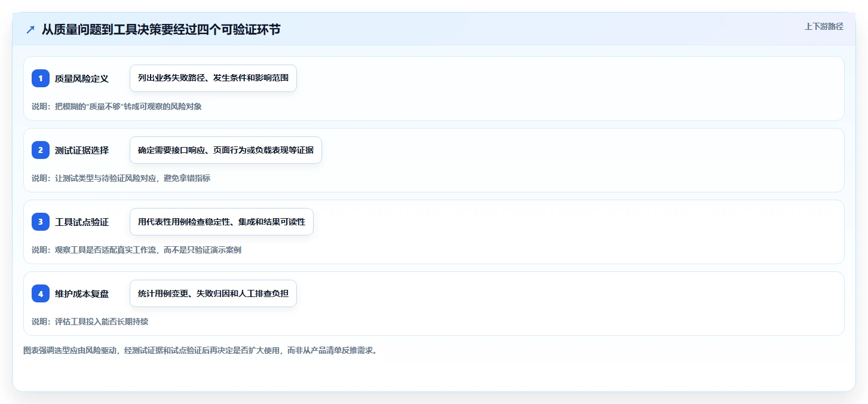Click the 质量风险定义 step title
The height and width of the screenshot is (404, 868).
point(82,78)
